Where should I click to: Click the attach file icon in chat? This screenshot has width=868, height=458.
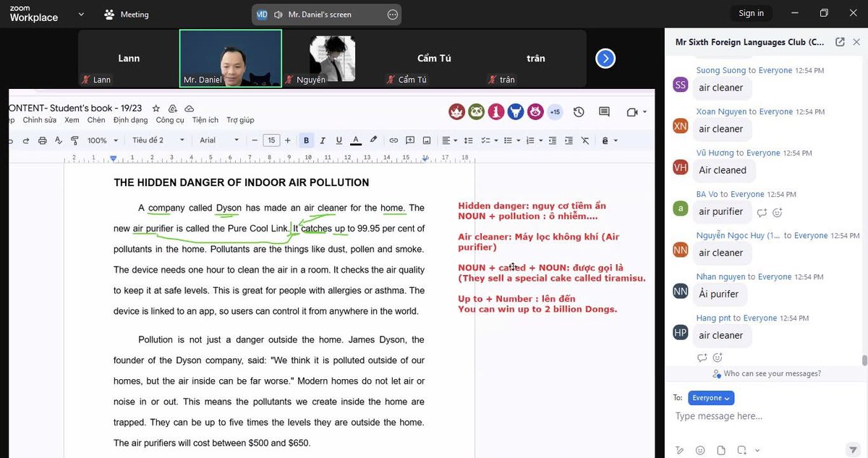(x=720, y=450)
